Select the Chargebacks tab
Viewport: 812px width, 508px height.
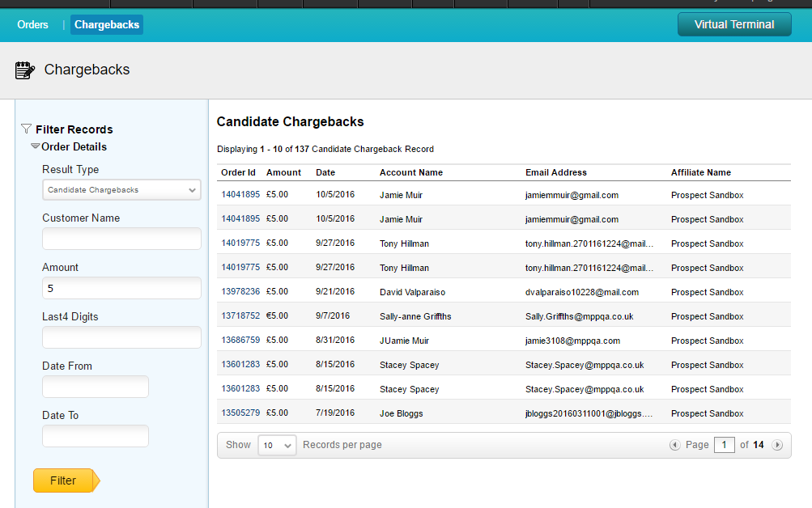(107, 25)
